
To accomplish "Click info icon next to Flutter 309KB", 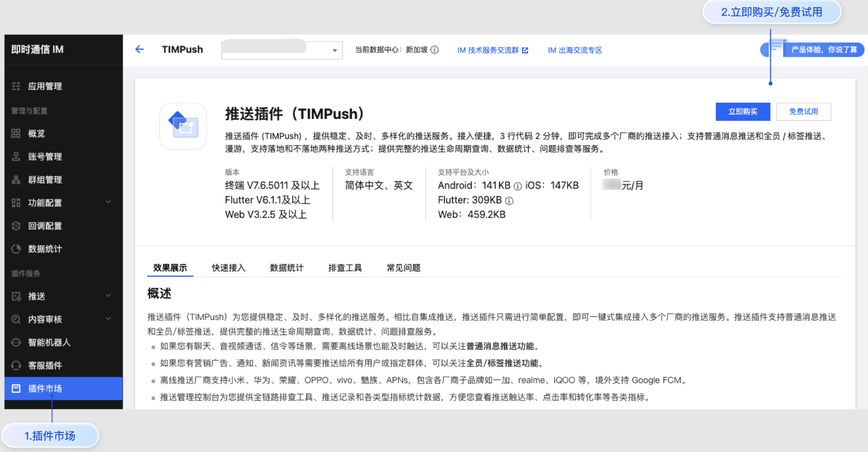I will tap(509, 201).
